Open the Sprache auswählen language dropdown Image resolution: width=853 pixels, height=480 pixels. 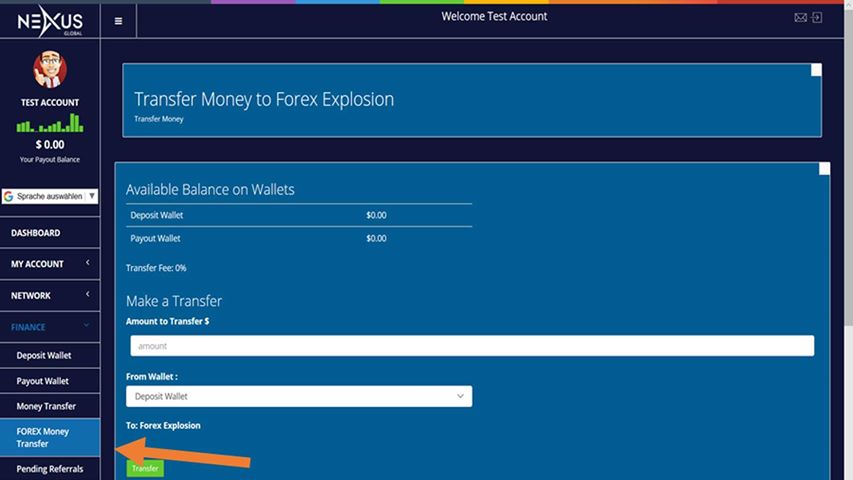click(x=50, y=196)
